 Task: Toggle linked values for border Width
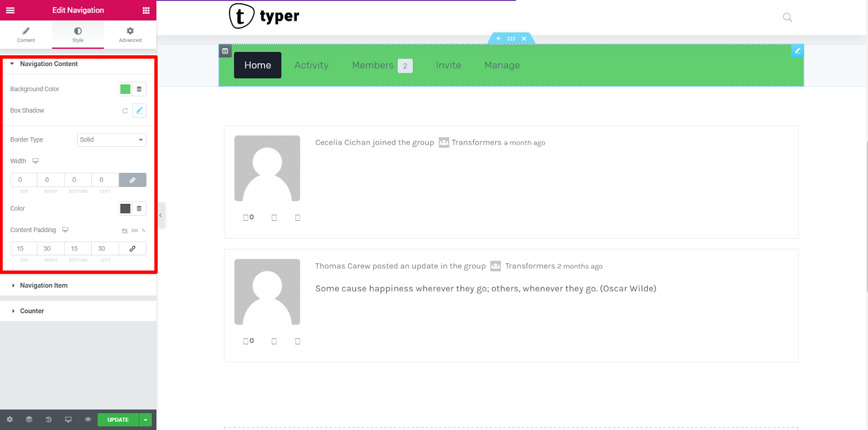coord(132,180)
